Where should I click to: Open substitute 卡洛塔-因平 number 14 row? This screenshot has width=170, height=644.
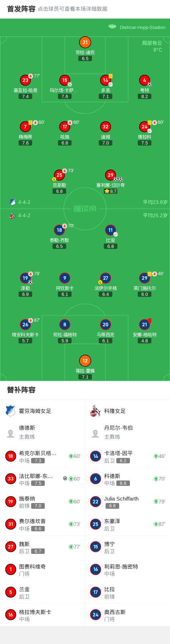click(127, 456)
